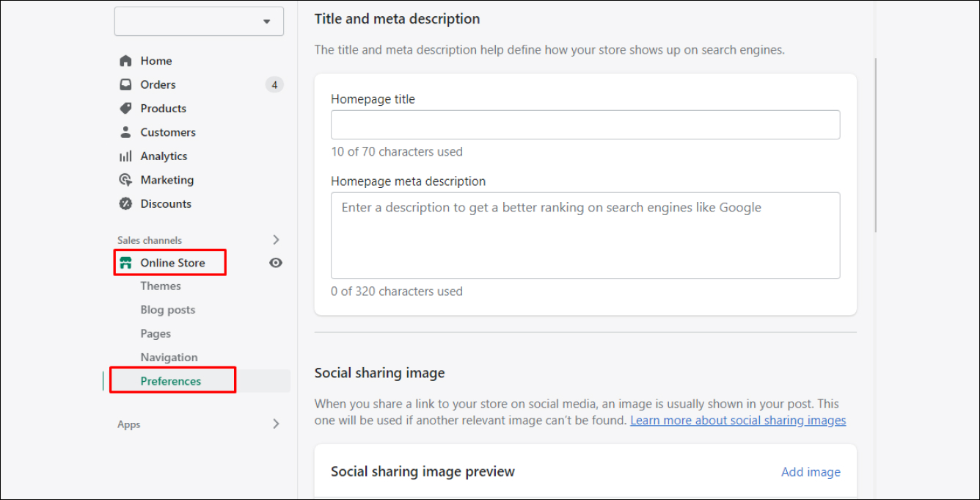980x500 pixels.
Task: Click the Sales channels label
Action: [x=150, y=240]
